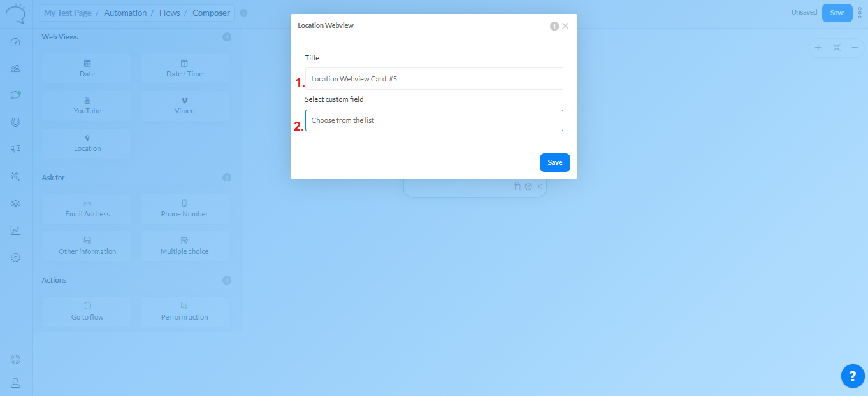Click Save in the Location Webview dialog
The height and width of the screenshot is (396, 868).
[x=554, y=162]
